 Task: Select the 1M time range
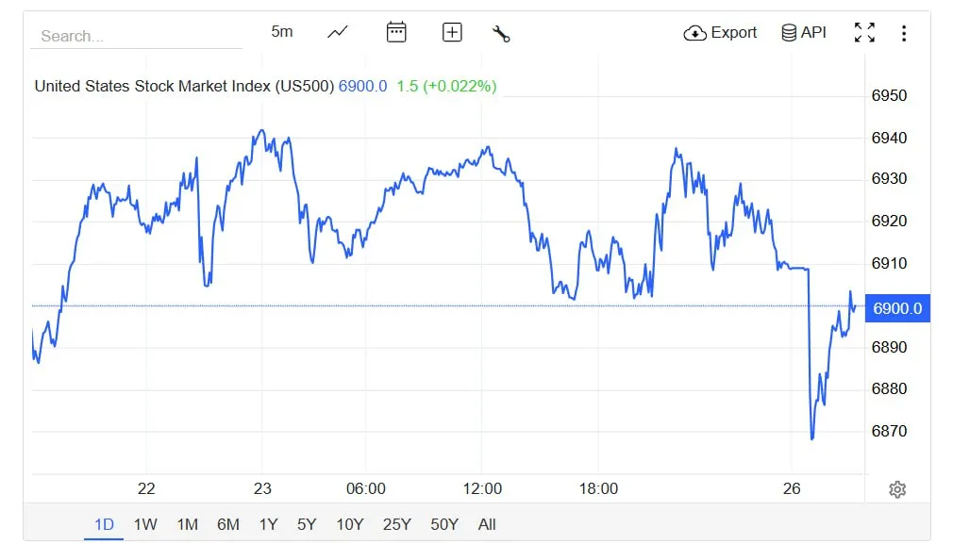[187, 524]
